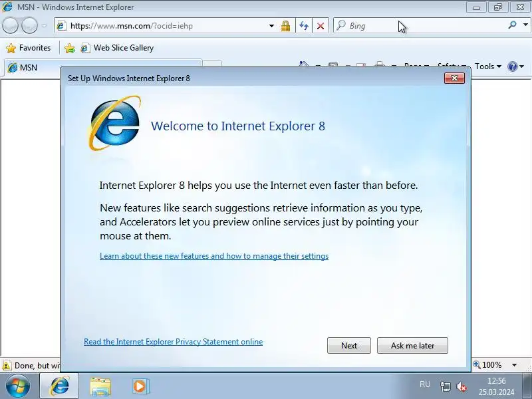Screen dimensions: 532x399
Task: Open the Help question mark menu
Action: click(516, 66)
